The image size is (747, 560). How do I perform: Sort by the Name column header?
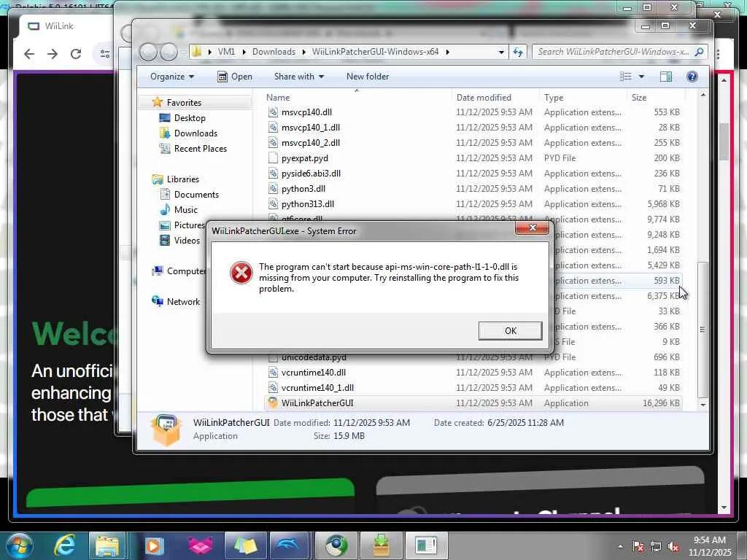pos(278,97)
